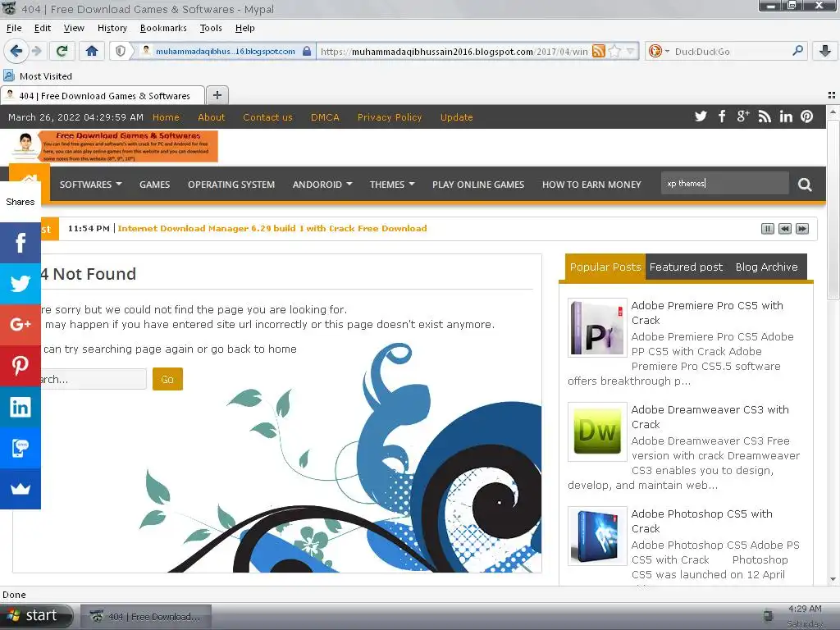Open the Contact us link

(x=267, y=117)
